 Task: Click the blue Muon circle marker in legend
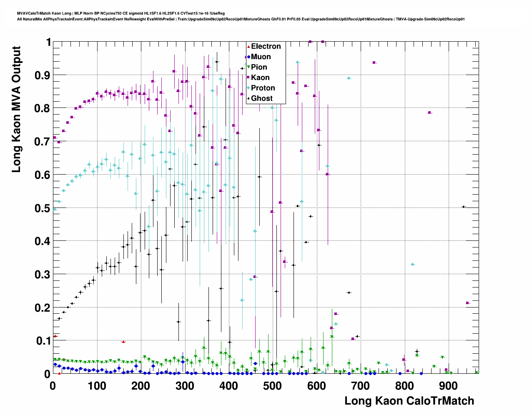(248, 57)
